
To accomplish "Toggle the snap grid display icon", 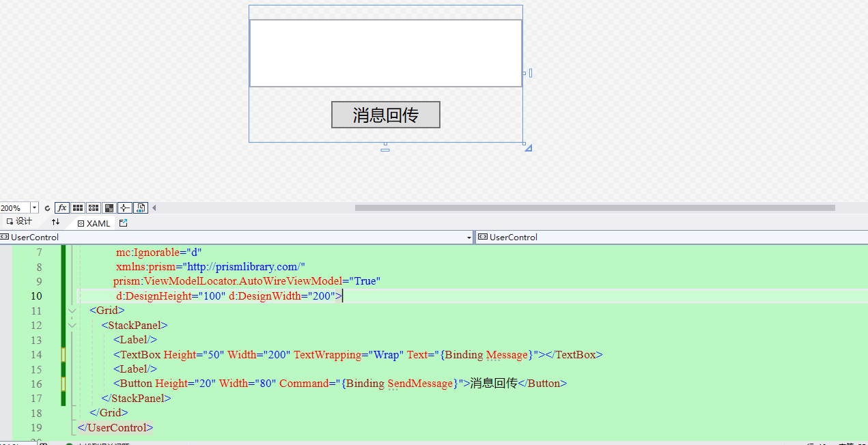I will point(78,208).
